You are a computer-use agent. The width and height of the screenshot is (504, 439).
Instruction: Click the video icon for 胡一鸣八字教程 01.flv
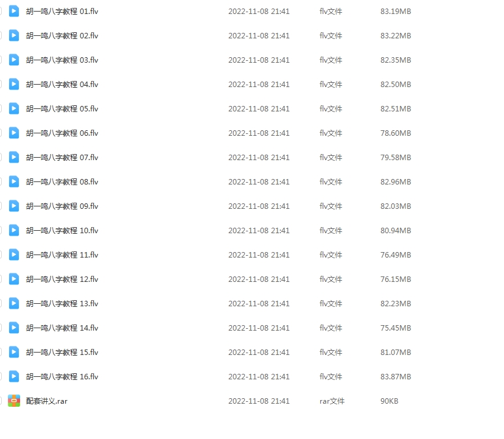pos(14,11)
